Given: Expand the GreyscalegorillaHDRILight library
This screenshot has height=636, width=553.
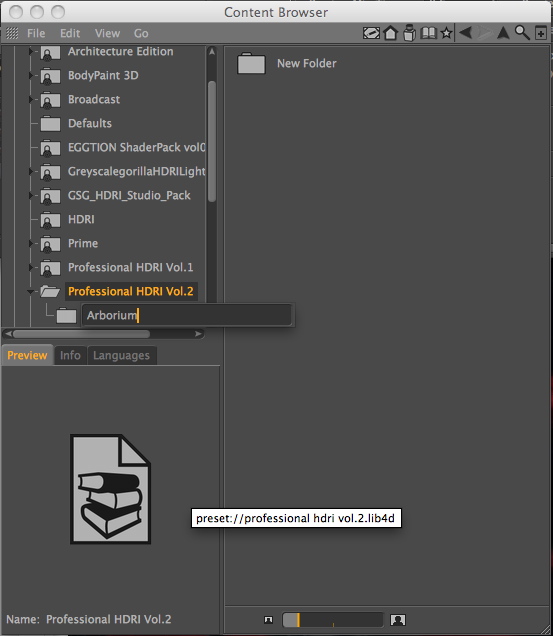Looking at the screenshot, I should click(x=30, y=172).
